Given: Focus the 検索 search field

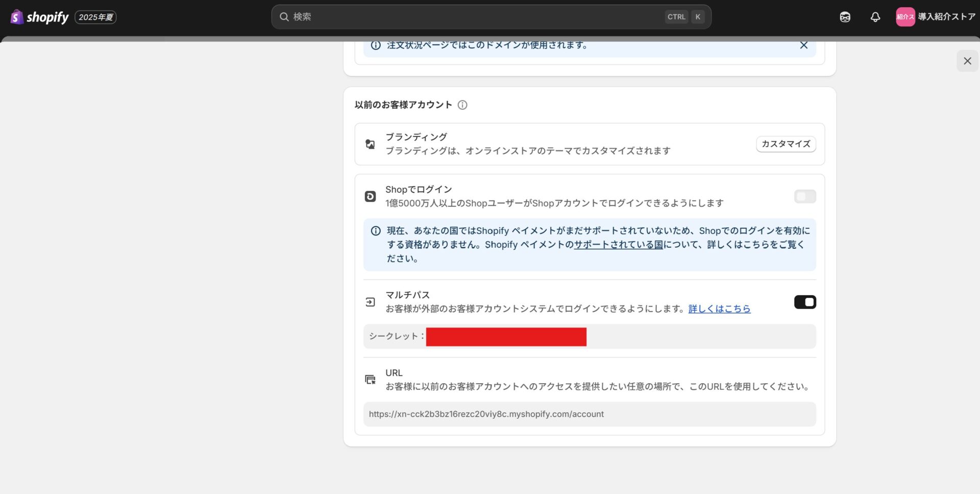Looking at the screenshot, I should tap(491, 17).
